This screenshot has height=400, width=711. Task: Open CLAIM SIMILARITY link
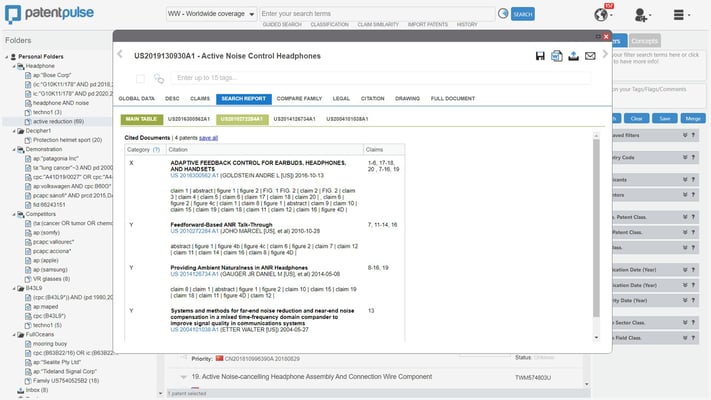pyautogui.click(x=378, y=24)
